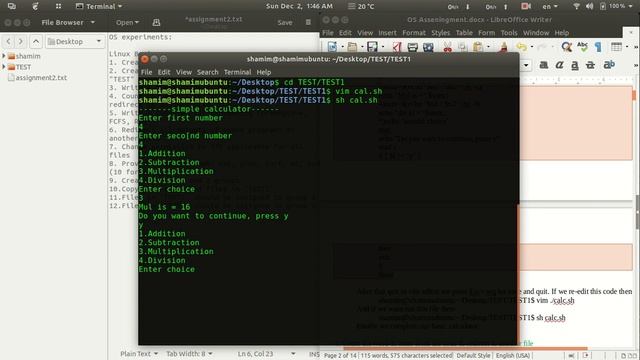
Task: Click the date and time in top panel
Action: [x=299, y=6]
